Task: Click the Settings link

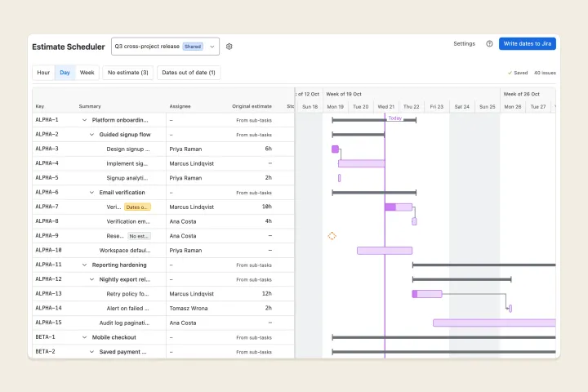Action: (464, 44)
